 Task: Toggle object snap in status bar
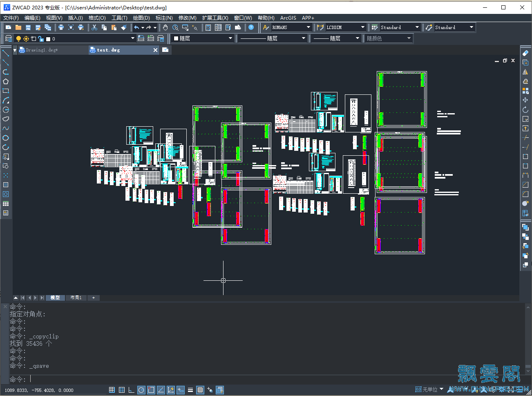(151, 390)
